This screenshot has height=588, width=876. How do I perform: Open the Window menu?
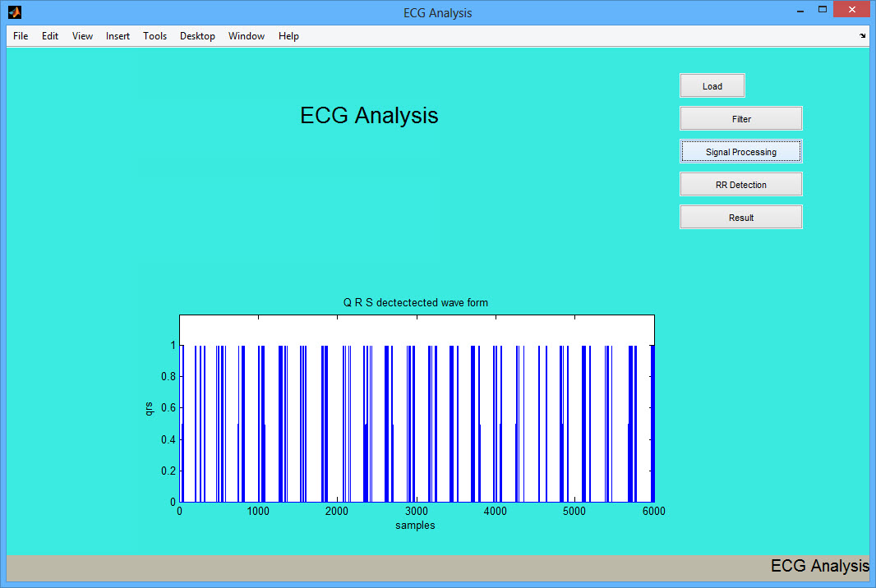[247, 36]
